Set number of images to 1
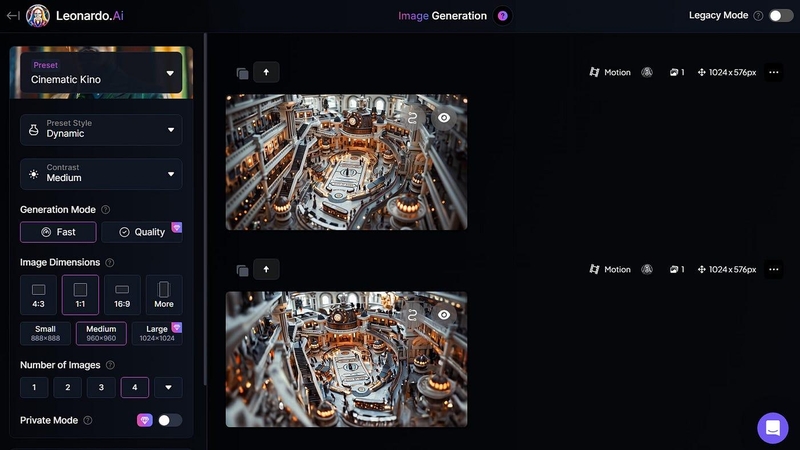This screenshot has width=800, height=450. pyautogui.click(x=34, y=387)
